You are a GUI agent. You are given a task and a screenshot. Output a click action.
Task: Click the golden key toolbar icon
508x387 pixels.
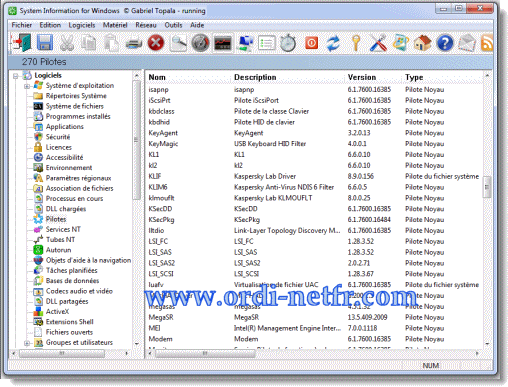[356, 43]
